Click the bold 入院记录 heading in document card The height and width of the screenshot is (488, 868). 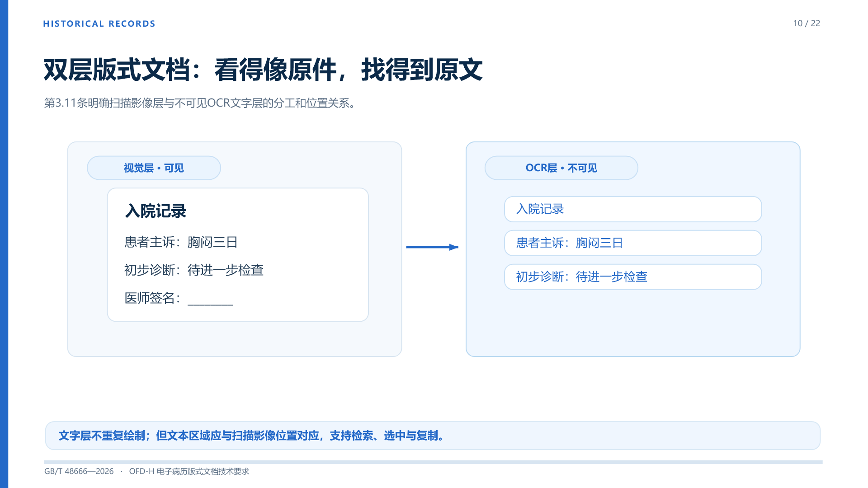click(x=156, y=211)
